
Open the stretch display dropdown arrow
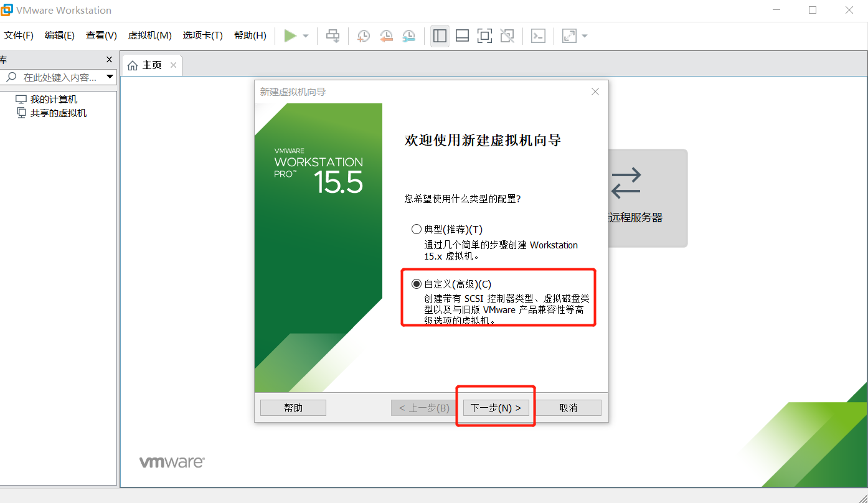585,36
